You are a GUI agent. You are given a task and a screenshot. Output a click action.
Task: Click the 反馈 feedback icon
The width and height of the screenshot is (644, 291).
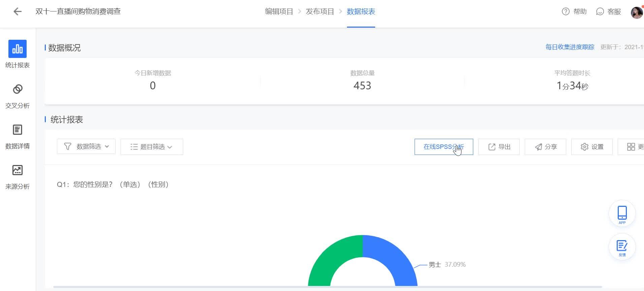pyautogui.click(x=622, y=247)
